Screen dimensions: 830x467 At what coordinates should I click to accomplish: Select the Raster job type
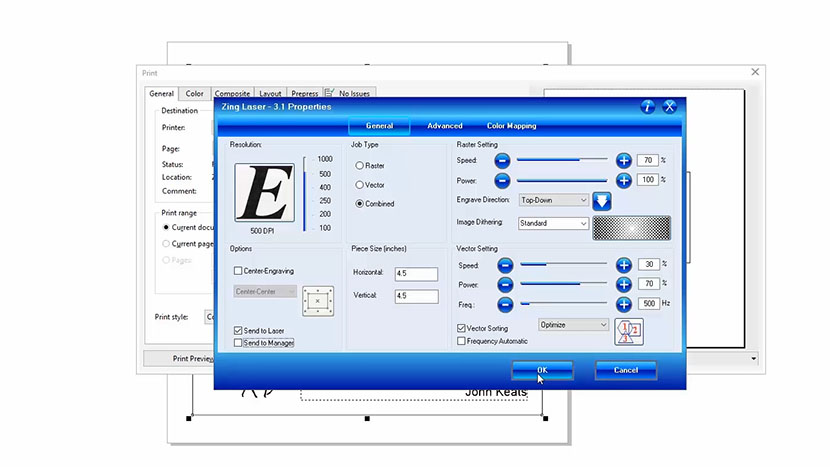pos(360,166)
